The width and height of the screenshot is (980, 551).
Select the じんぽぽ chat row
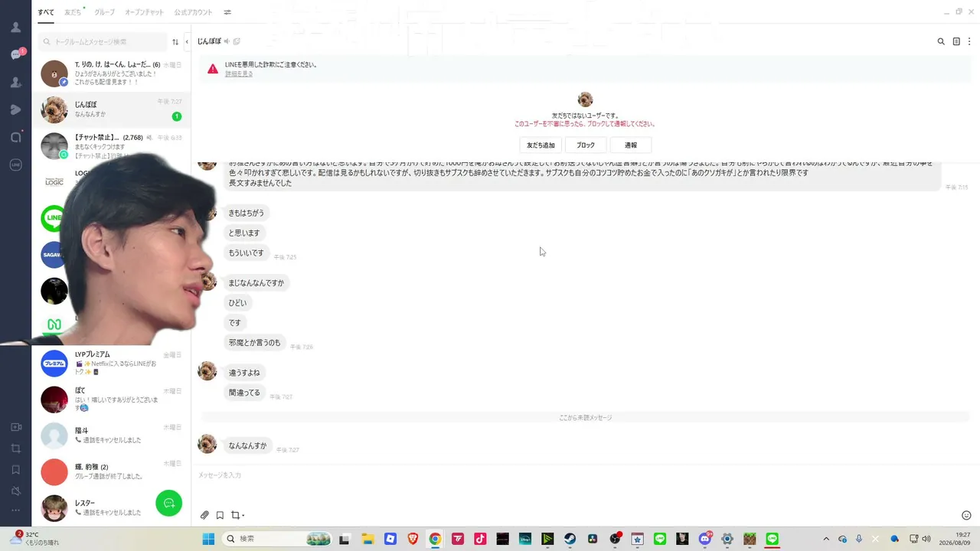(111, 109)
